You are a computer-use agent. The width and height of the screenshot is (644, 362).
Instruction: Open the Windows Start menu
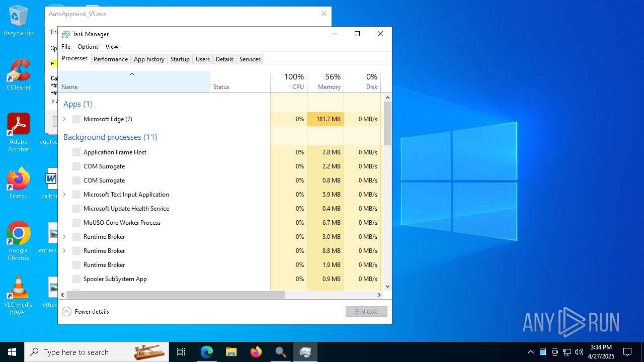pyautogui.click(x=12, y=352)
